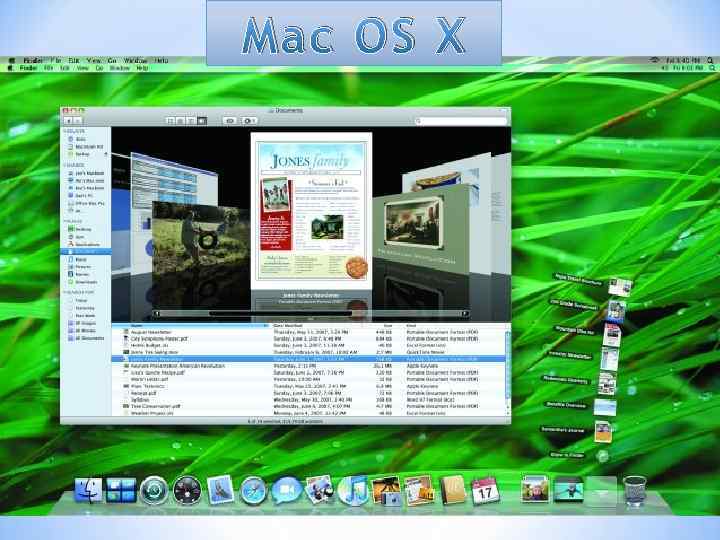Image resolution: width=720 pixels, height=540 pixels.
Task: Eject the Backup drive in sidebar
Action: coord(106,154)
